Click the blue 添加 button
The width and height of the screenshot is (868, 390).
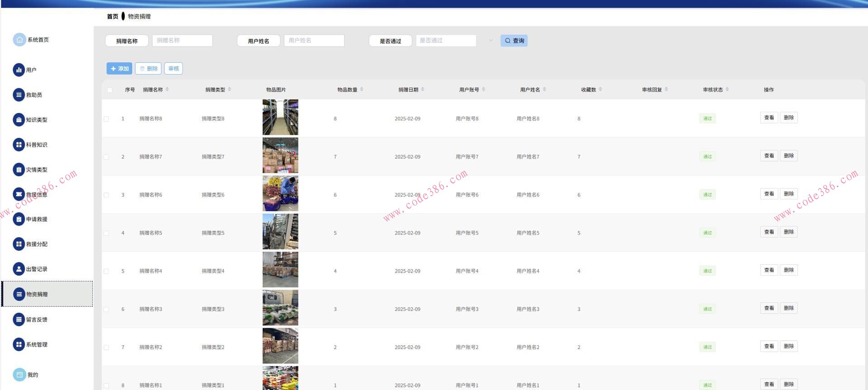pyautogui.click(x=119, y=69)
